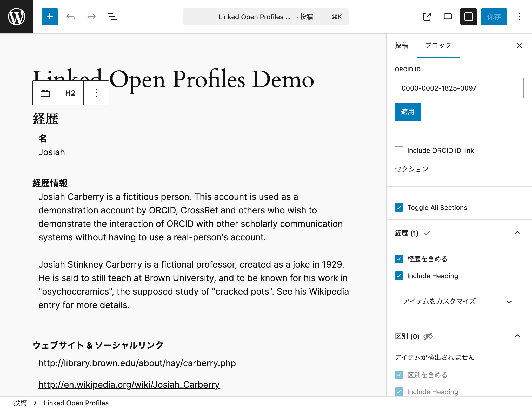Click the name value Josiah
Screen dimensions: 532x409
52,152
